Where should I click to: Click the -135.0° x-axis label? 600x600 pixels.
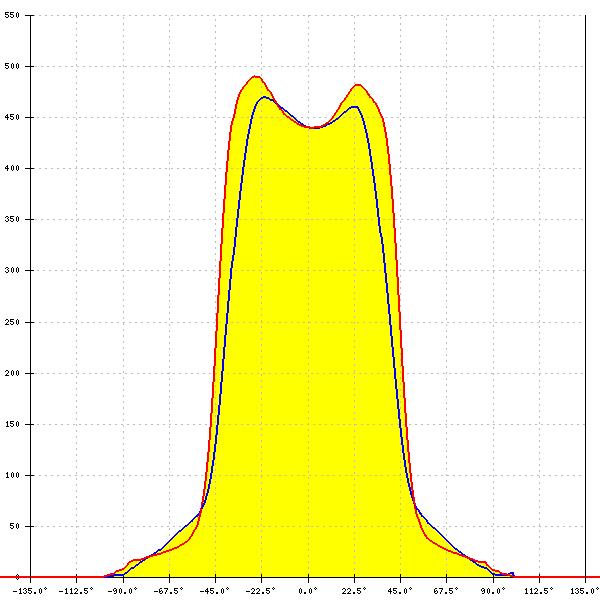[30, 591]
